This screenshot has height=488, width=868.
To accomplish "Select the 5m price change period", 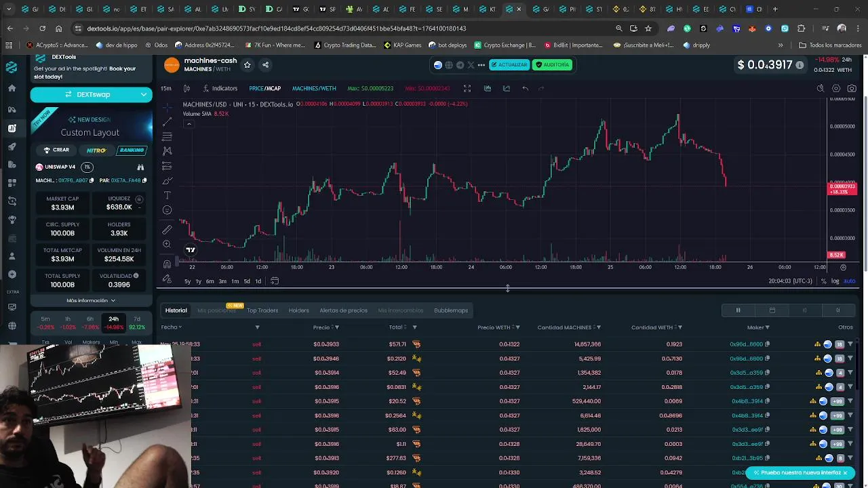I will click(45, 323).
